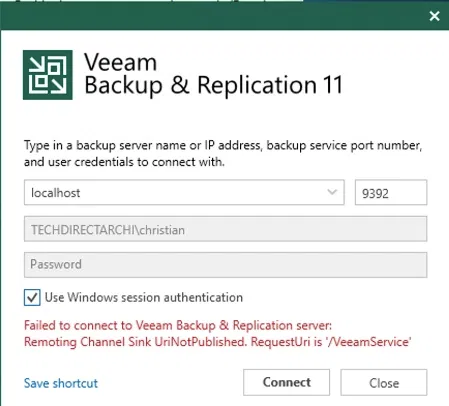
Task: Expand the backup server name dropdown chevron
Action: tap(332, 192)
